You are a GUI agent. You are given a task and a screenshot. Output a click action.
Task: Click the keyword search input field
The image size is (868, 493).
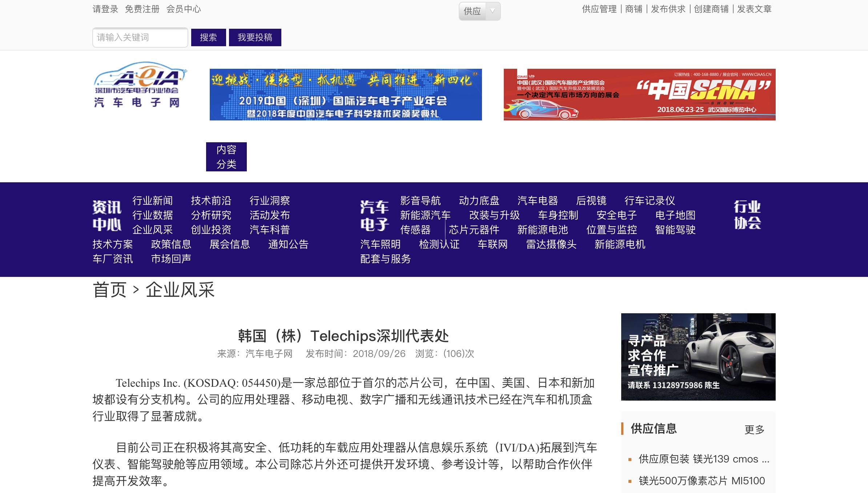(140, 37)
